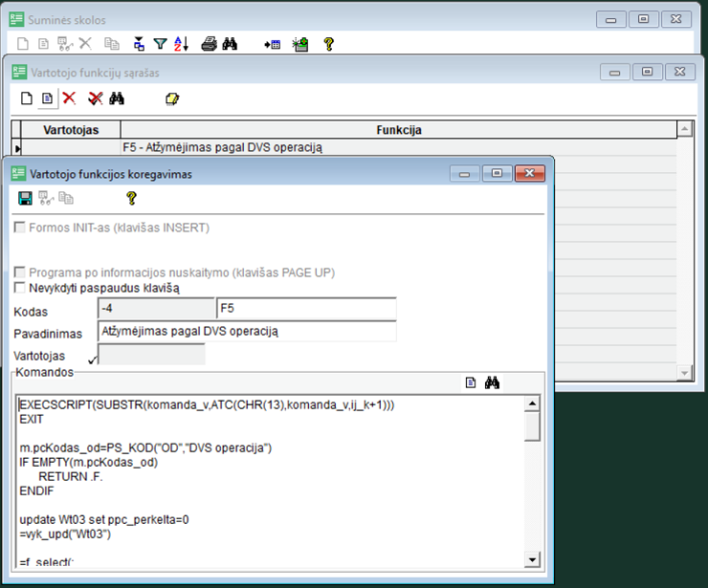This screenshot has width=708, height=588.
Task: Check 'Programa po informacijos nuskaitymo' option
Action: pos(20,272)
